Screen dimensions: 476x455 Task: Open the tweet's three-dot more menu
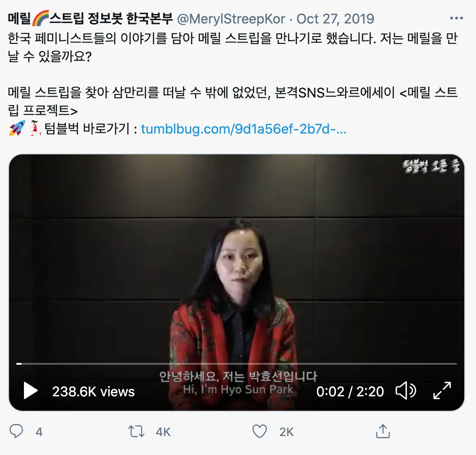[456, 19]
